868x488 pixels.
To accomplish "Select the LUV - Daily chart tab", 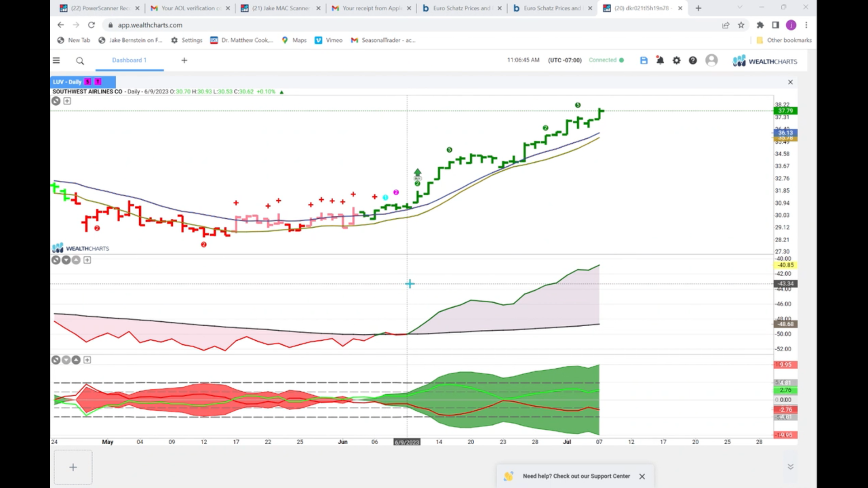I will click(x=67, y=82).
